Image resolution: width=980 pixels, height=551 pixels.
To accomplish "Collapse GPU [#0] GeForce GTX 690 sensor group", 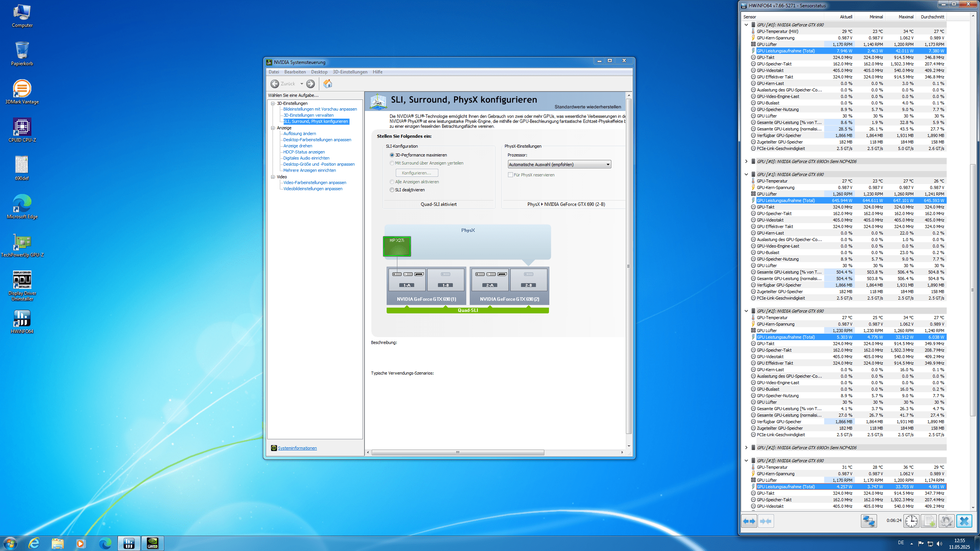I will click(746, 25).
